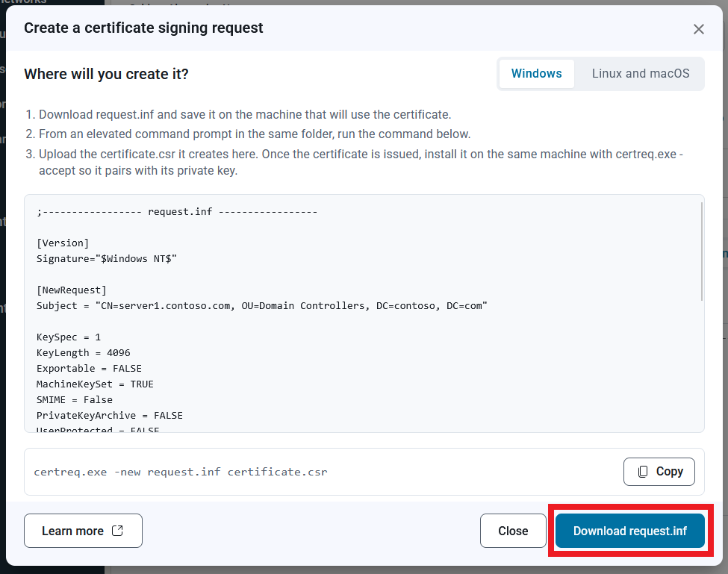Click the Close button
This screenshot has width=728, height=574.
512,531
